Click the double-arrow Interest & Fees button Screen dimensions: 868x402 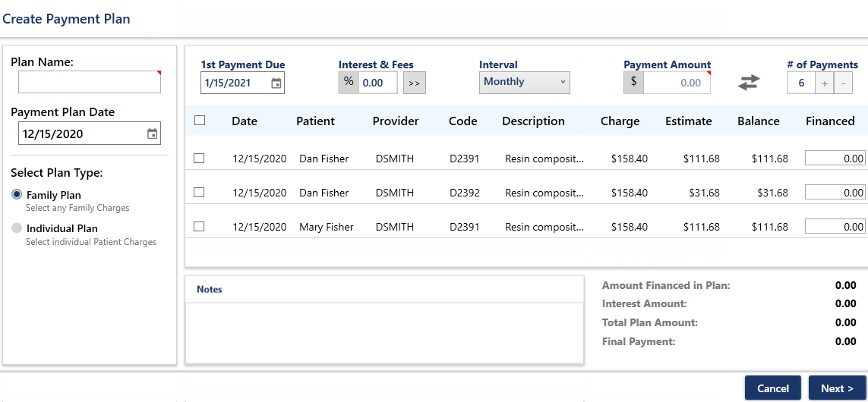tap(414, 83)
